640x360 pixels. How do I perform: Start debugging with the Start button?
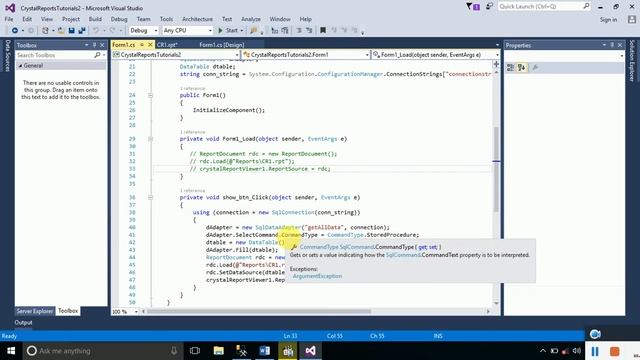point(228,31)
